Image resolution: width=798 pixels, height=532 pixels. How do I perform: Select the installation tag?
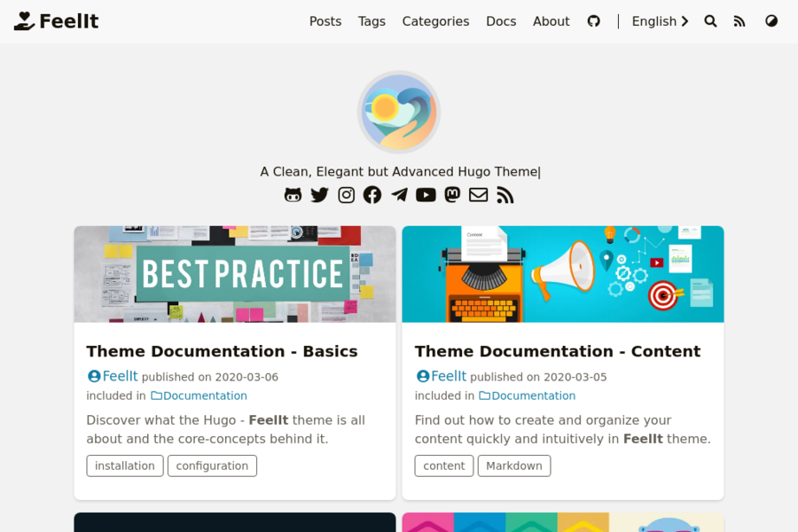click(125, 465)
